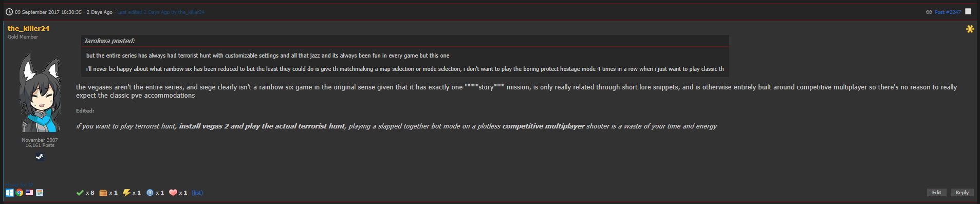Open the Post #2247 permalink
The image size is (980, 204).
pos(948,12)
